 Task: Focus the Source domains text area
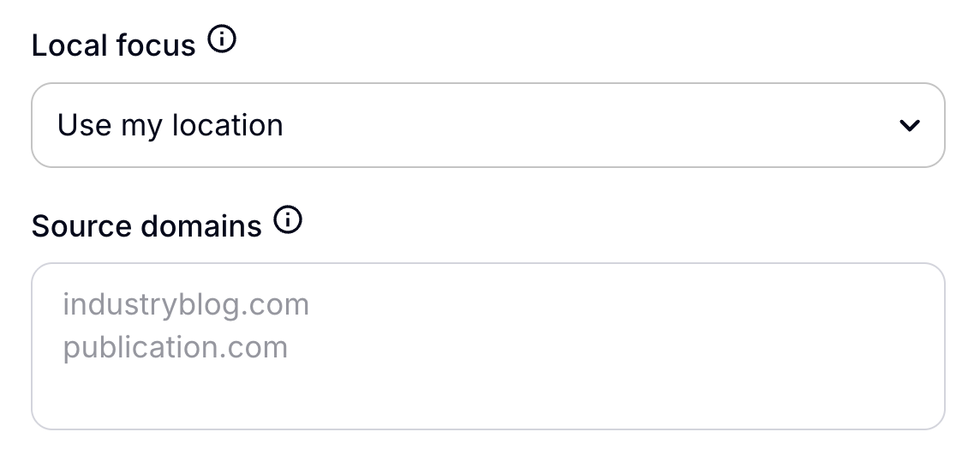coord(488,346)
